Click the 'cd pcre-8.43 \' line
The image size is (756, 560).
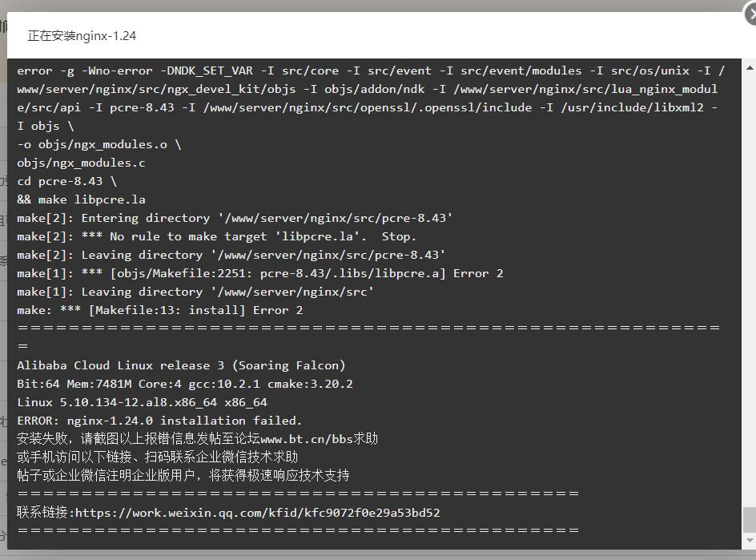coord(67,181)
